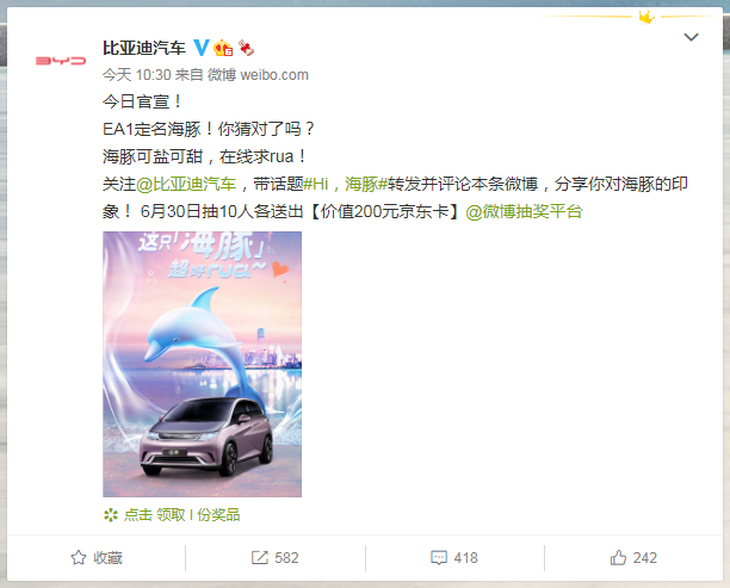
Task: Click the comment bubble icon
Action: (x=439, y=557)
